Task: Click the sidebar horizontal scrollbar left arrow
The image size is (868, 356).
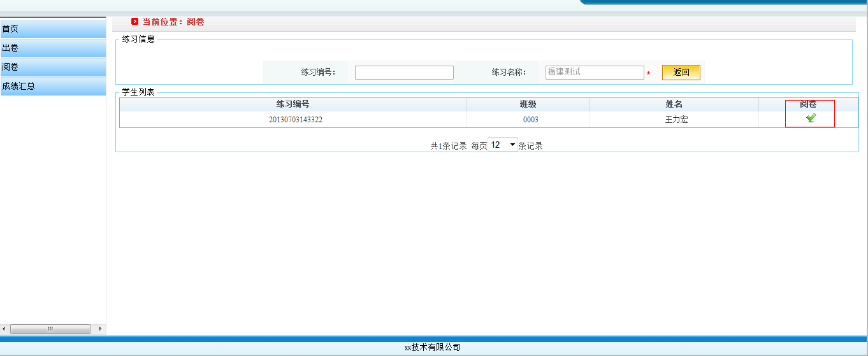Action: 5,329
